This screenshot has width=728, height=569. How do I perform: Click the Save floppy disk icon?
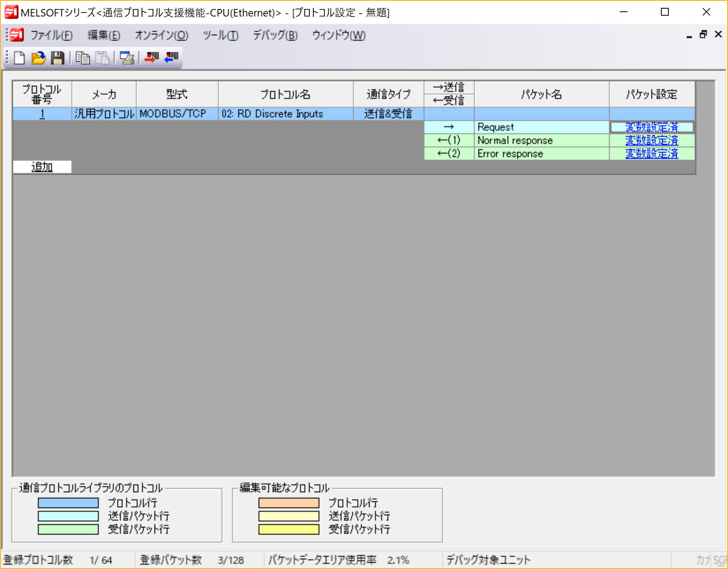tap(58, 58)
